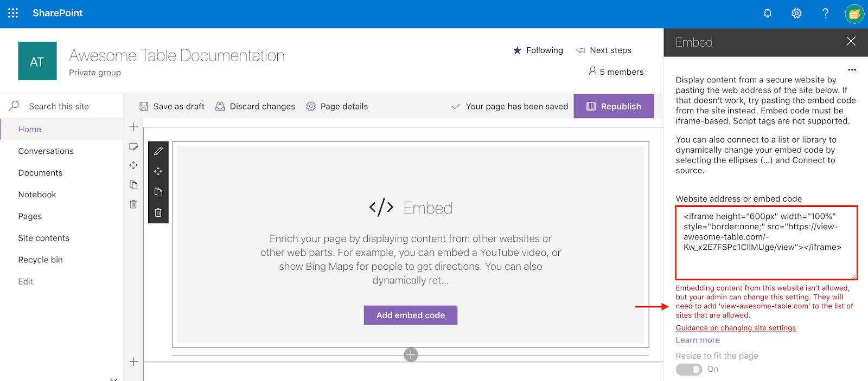The image size is (868, 381).
Task: Click the Republish button
Action: tap(614, 106)
